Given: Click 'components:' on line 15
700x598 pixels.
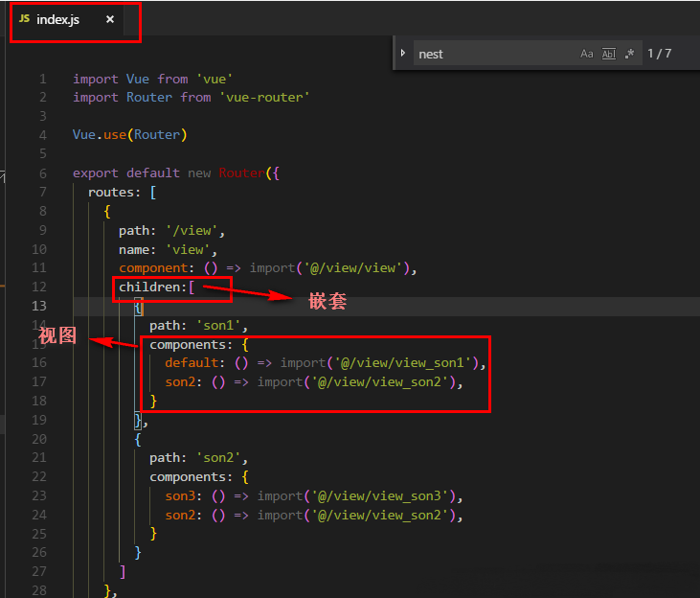Looking at the screenshot, I should 192,345.
